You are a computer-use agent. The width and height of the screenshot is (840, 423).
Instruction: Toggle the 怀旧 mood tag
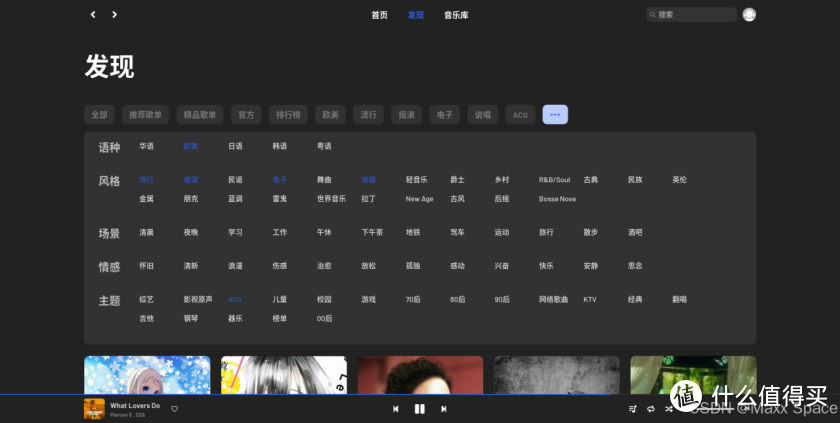[146, 266]
